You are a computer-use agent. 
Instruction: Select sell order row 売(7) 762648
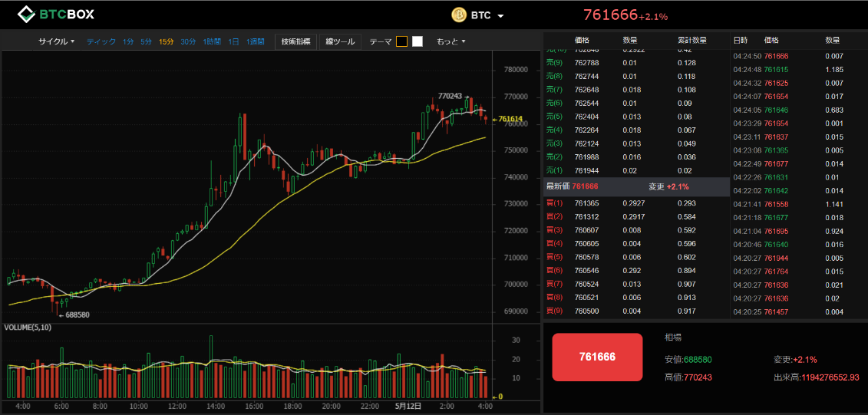(x=636, y=89)
